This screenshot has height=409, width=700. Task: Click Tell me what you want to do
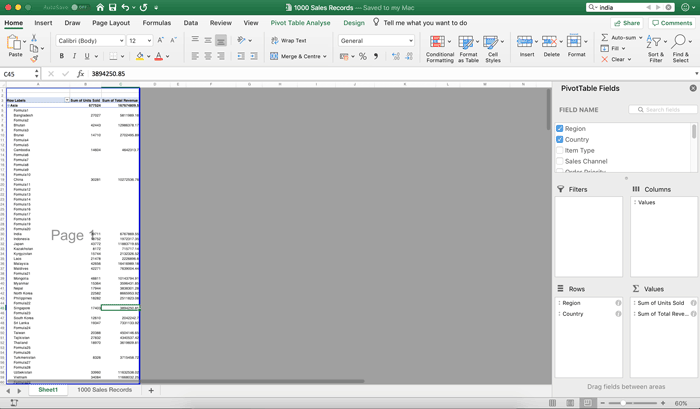point(425,23)
